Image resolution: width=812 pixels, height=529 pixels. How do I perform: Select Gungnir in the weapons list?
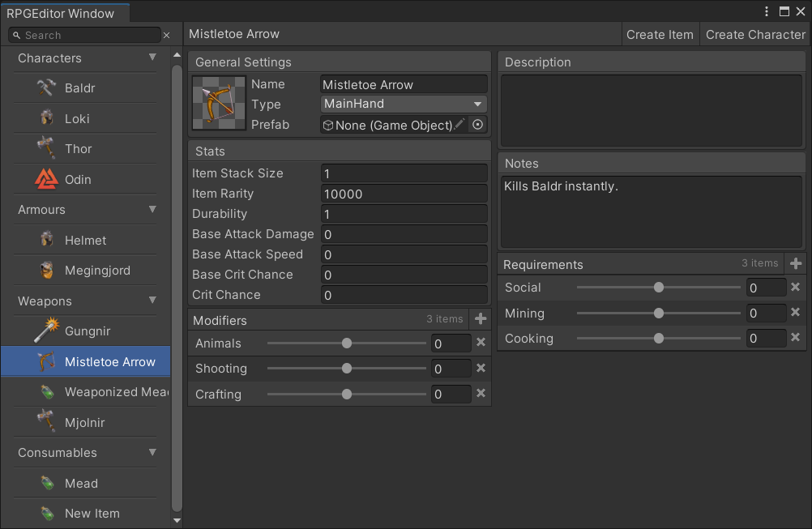click(x=86, y=331)
